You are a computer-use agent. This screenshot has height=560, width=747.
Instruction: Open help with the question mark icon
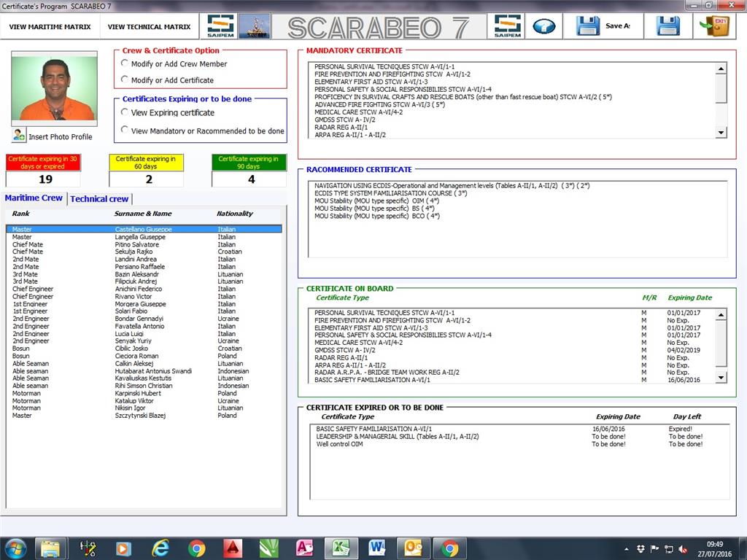pyautogui.click(x=543, y=26)
